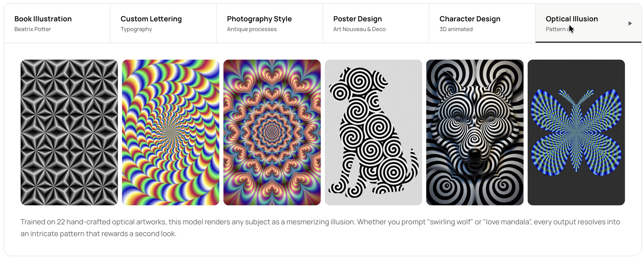Open the Photography Style tab

(x=259, y=19)
